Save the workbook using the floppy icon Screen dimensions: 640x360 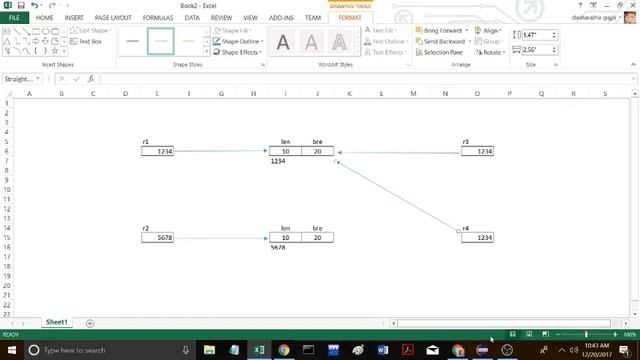21,5
